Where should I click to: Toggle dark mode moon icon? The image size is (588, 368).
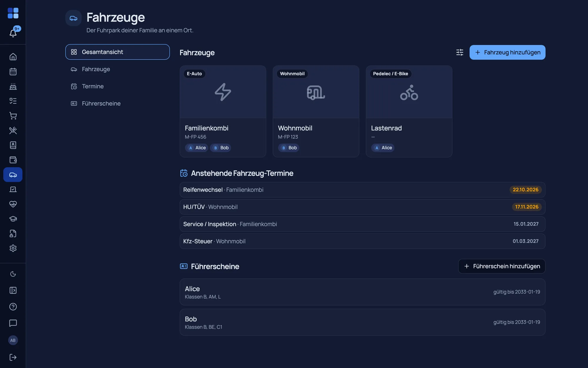pos(13,274)
